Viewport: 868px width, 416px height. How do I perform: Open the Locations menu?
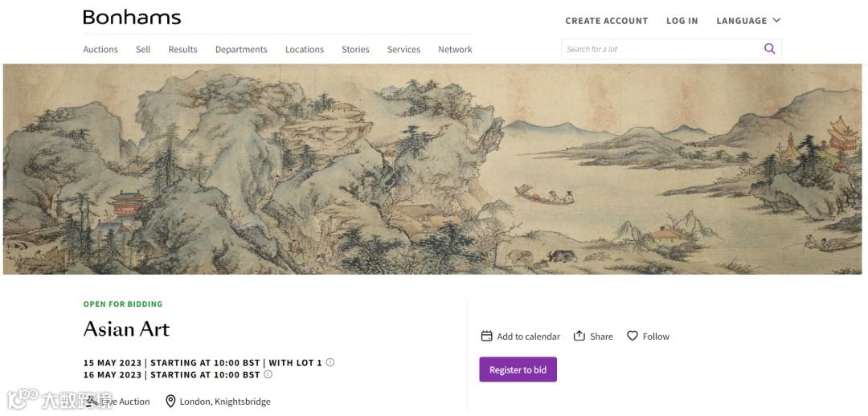[305, 49]
